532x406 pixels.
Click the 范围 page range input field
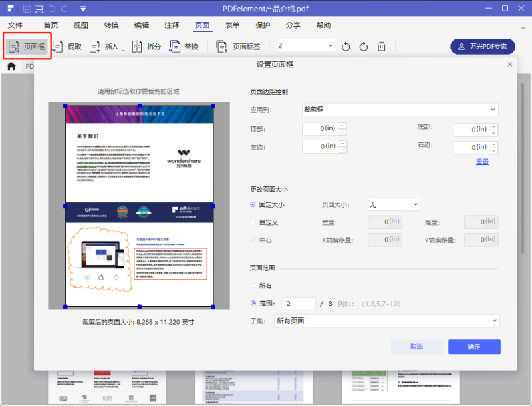tap(300, 304)
